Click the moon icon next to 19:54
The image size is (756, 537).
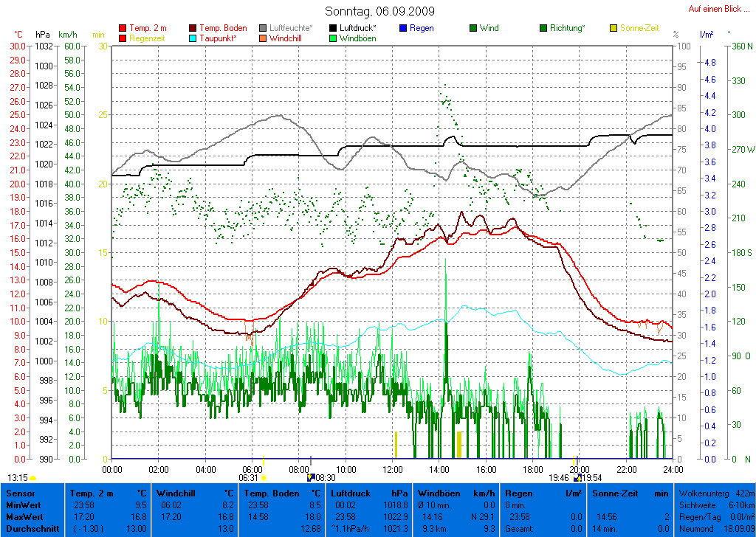(577, 478)
